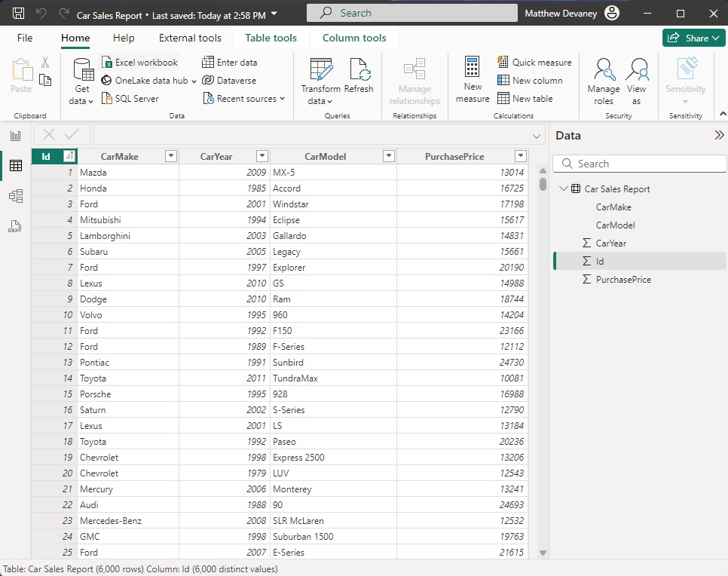Click the table scrollbar up arrow
This screenshot has height=576, width=728.
coord(543,171)
